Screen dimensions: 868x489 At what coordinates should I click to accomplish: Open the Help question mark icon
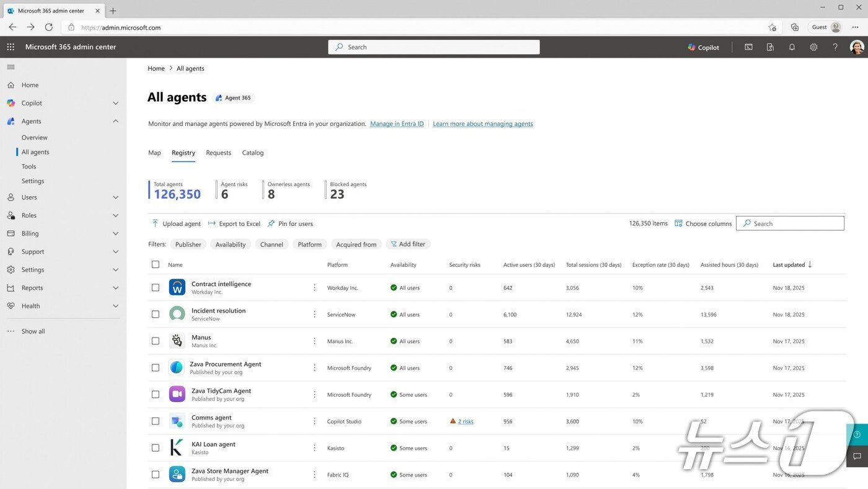click(835, 47)
